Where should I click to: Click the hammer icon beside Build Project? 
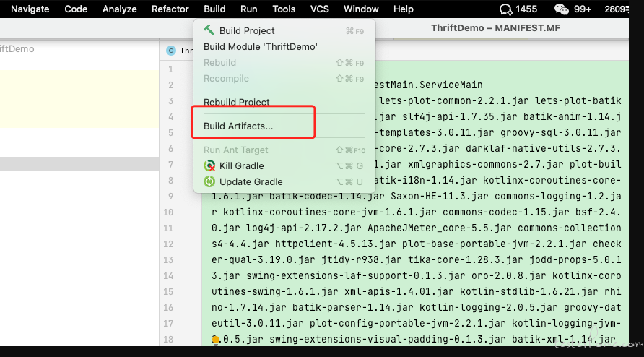coord(209,30)
